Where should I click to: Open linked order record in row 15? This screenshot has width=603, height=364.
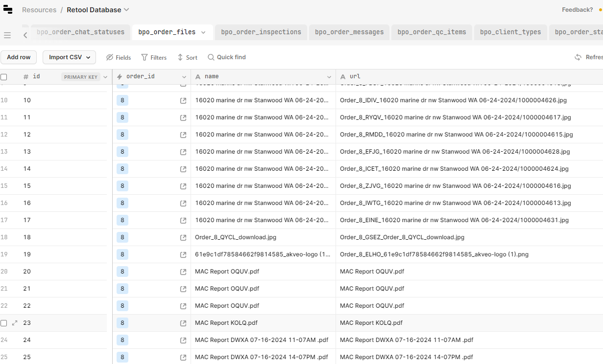[183, 186]
